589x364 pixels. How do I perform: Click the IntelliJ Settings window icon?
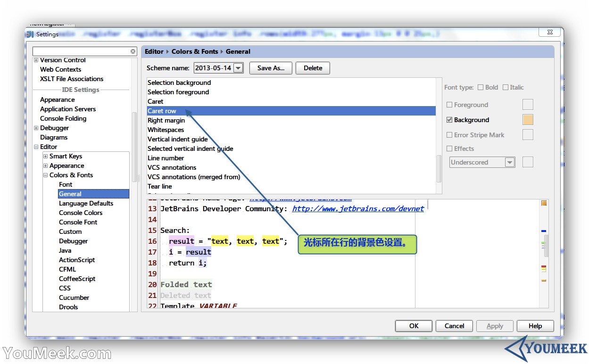[30, 34]
